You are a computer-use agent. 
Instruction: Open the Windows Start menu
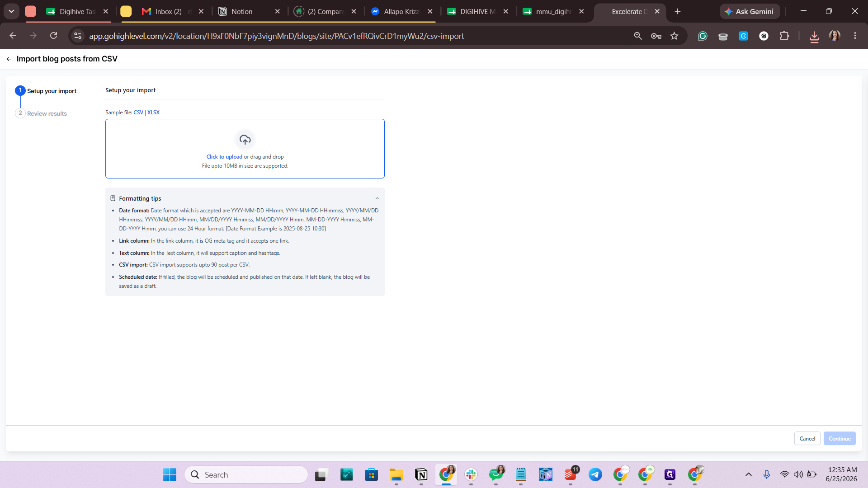[x=170, y=474]
